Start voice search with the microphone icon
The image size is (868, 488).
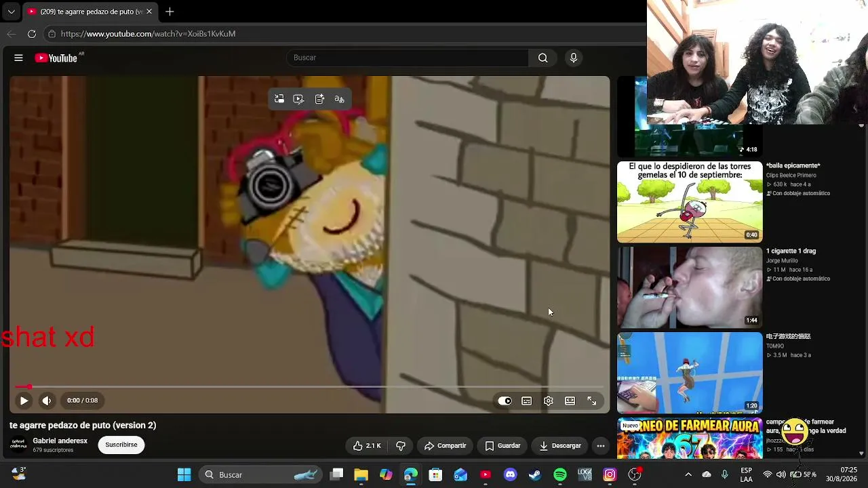coord(574,58)
